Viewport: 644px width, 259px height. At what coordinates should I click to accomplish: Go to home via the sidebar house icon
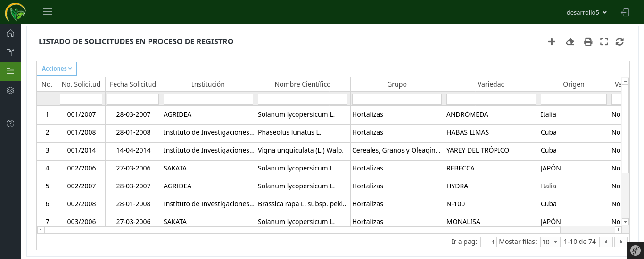(x=10, y=33)
